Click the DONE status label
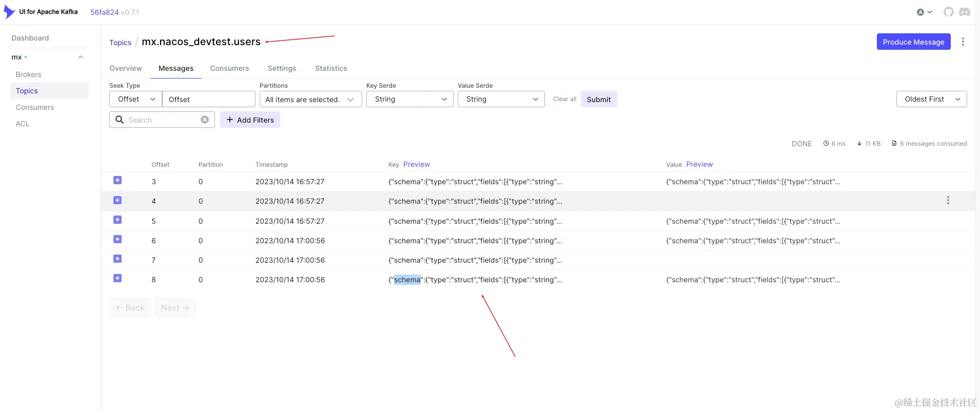 801,144
